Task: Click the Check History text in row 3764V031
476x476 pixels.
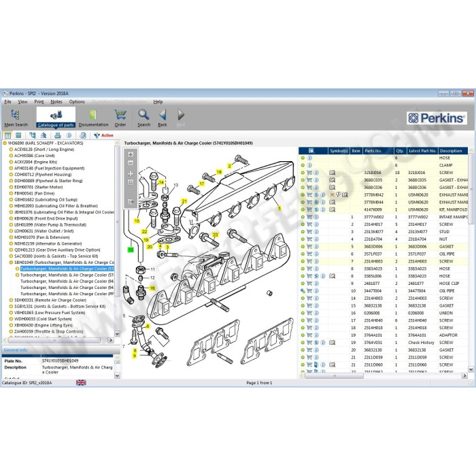Action: [421, 343]
